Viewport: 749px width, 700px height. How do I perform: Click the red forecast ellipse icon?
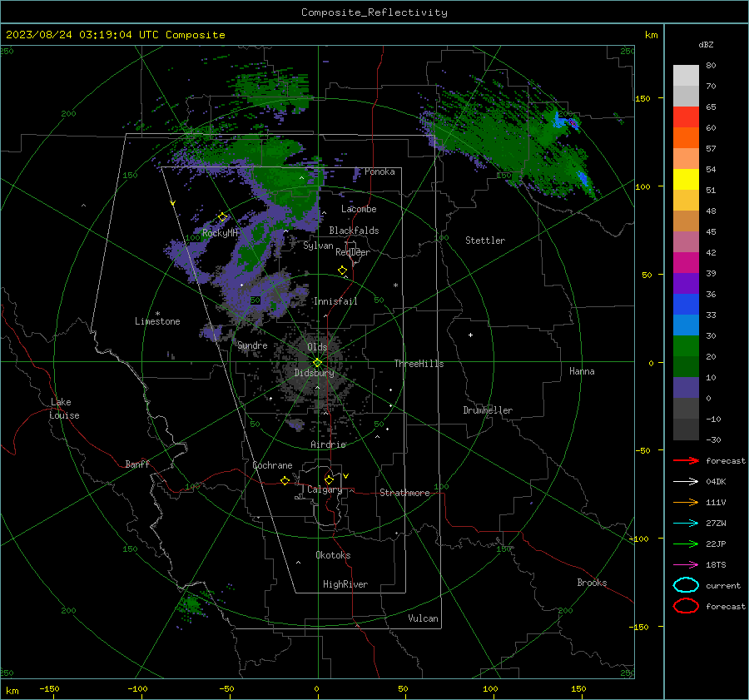pyautogui.click(x=686, y=606)
